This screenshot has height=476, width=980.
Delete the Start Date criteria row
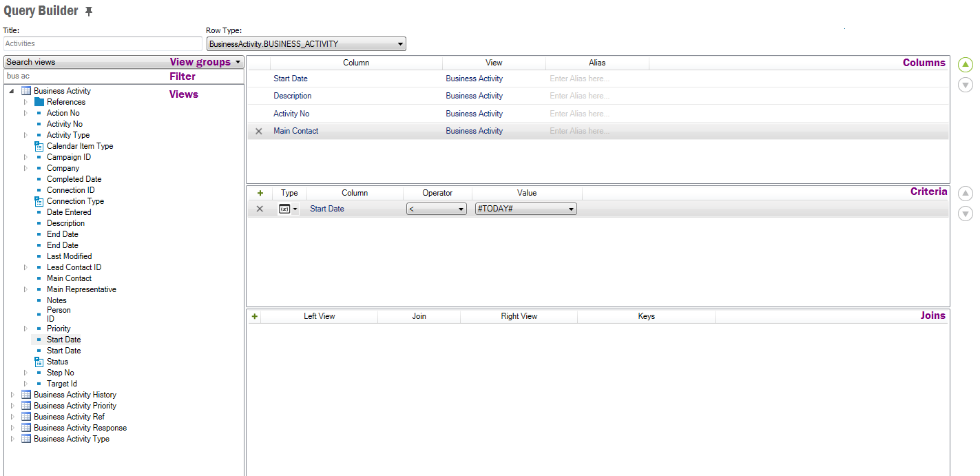tap(260, 209)
